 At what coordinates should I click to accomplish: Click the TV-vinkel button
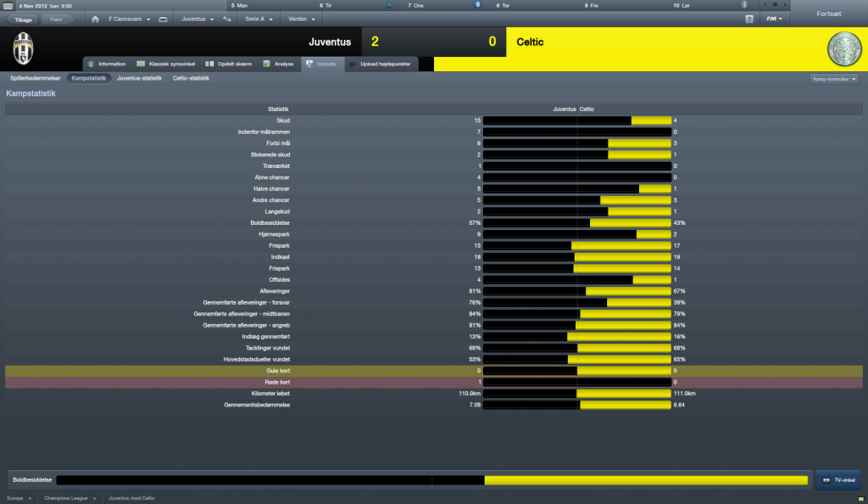coord(838,480)
